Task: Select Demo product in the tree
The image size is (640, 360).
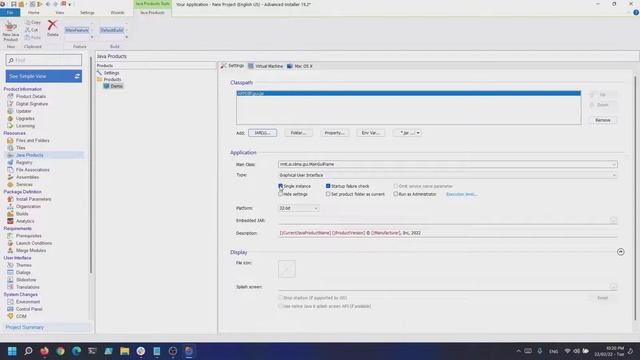Action: (113, 86)
